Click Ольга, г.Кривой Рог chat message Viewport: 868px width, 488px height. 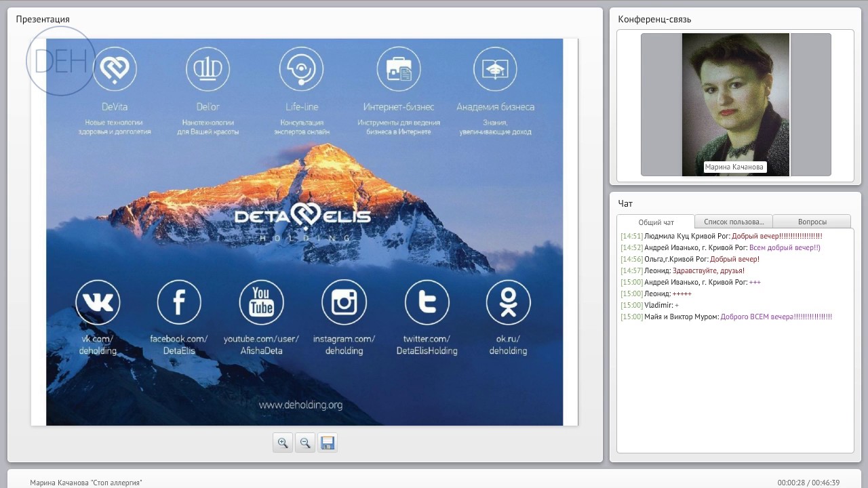pos(690,259)
